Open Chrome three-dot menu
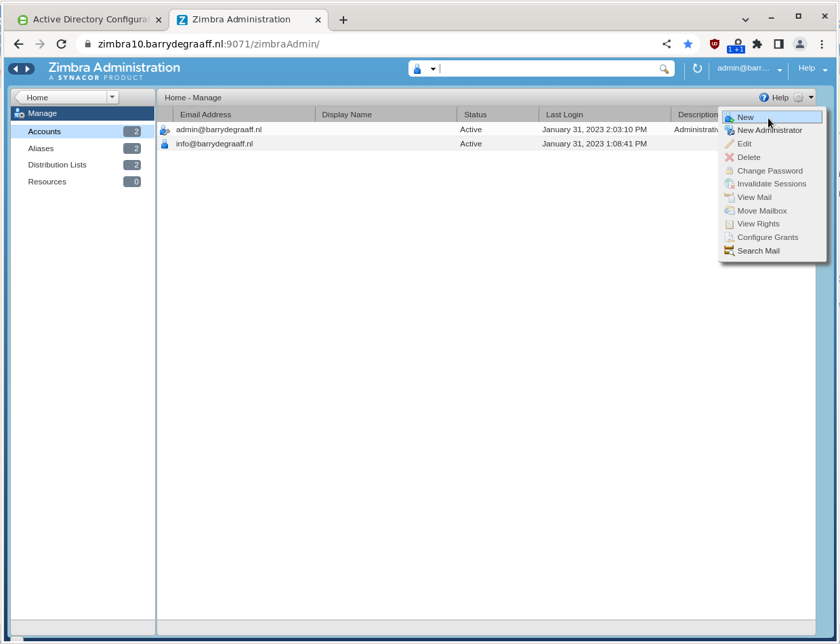Viewport: 840px width, 644px height. tap(822, 44)
